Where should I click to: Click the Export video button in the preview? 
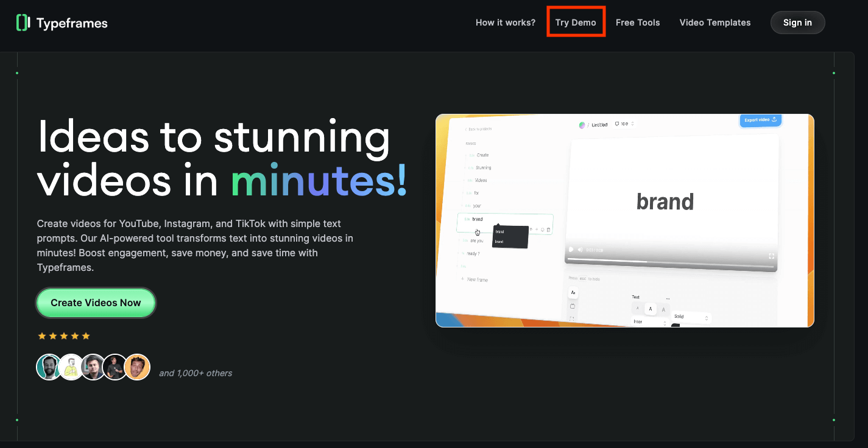[760, 120]
